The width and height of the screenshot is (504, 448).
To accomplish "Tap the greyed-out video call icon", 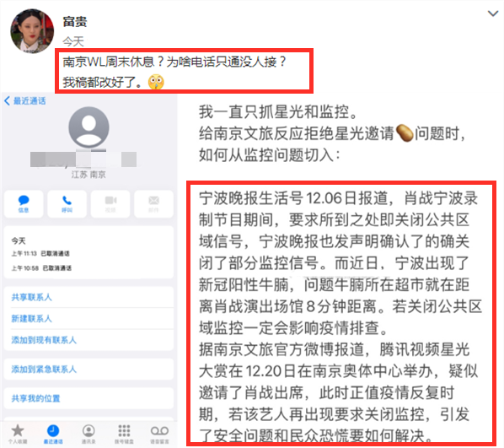I will tap(110, 203).
